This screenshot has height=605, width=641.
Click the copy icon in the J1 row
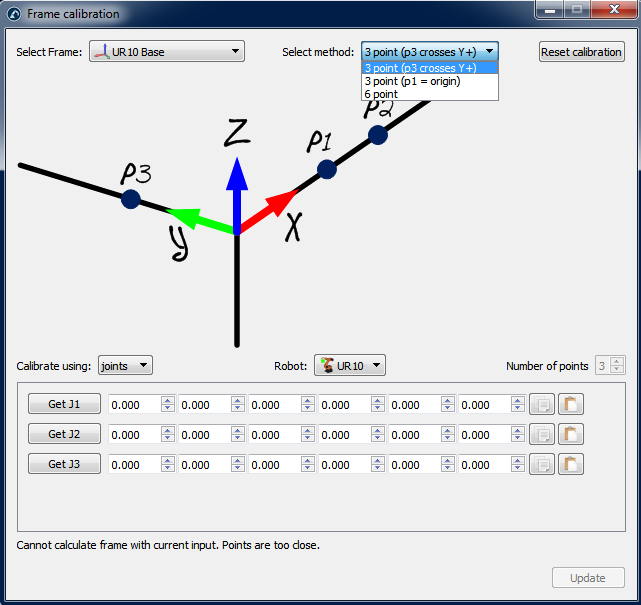click(x=541, y=405)
